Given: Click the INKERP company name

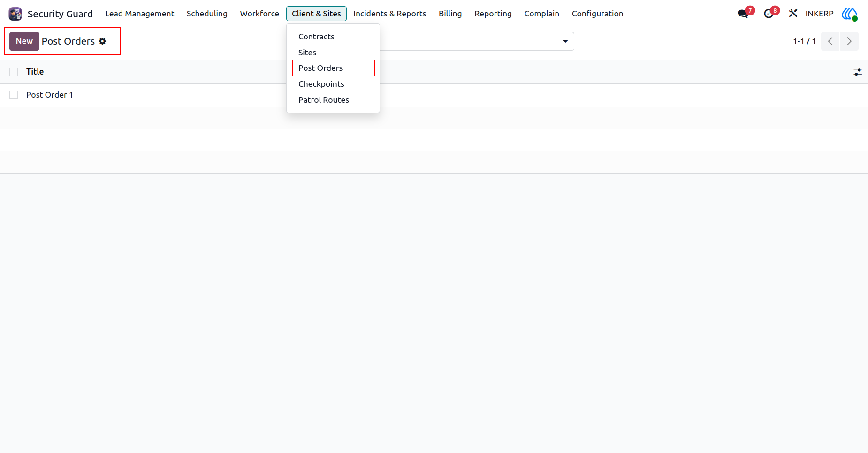Looking at the screenshot, I should point(819,14).
